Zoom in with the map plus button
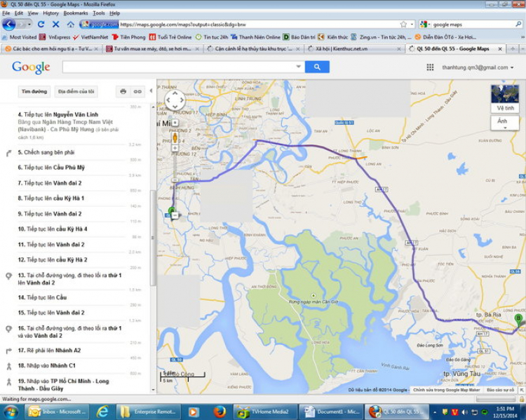The image size is (526, 420). 175,148
